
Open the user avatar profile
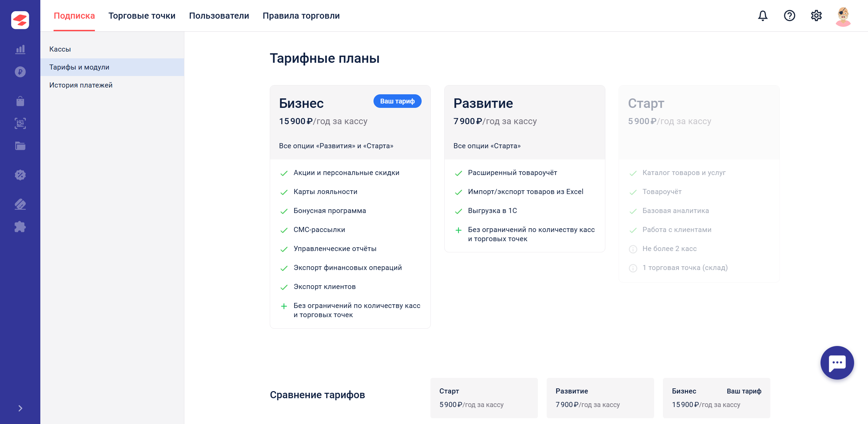click(843, 16)
